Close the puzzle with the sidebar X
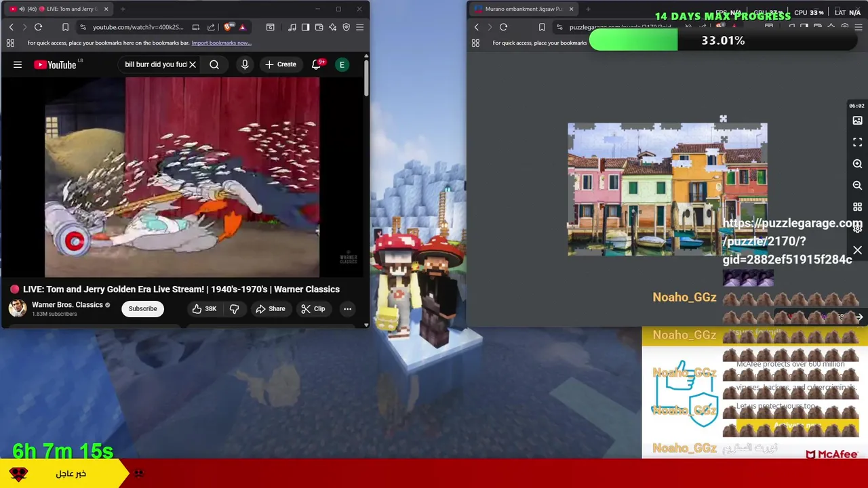The width and height of the screenshot is (868, 488). pos(857,250)
